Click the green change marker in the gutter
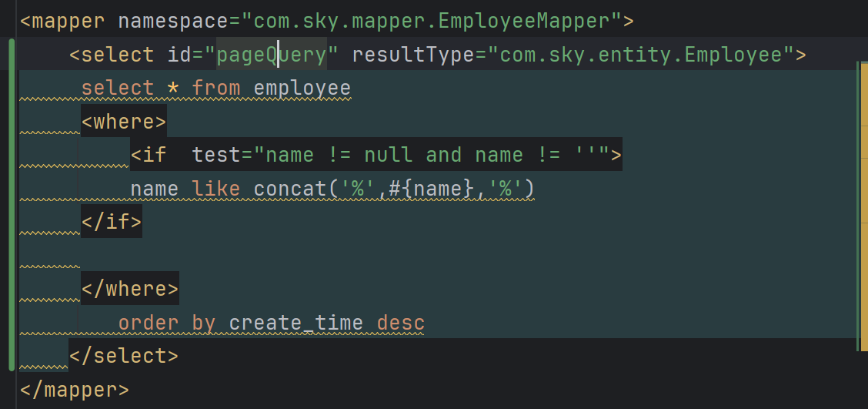868x409 pixels. 12,204
